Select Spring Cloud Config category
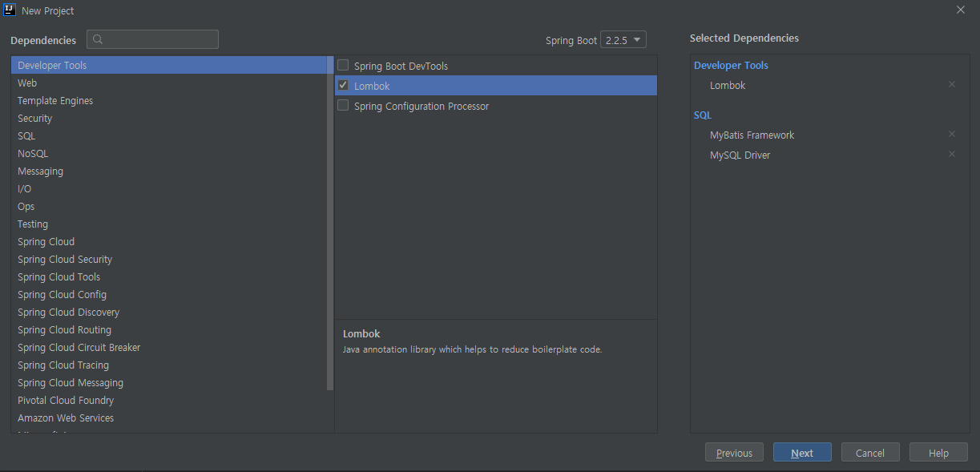Viewport: 980px width, 472px height. tap(169, 294)
